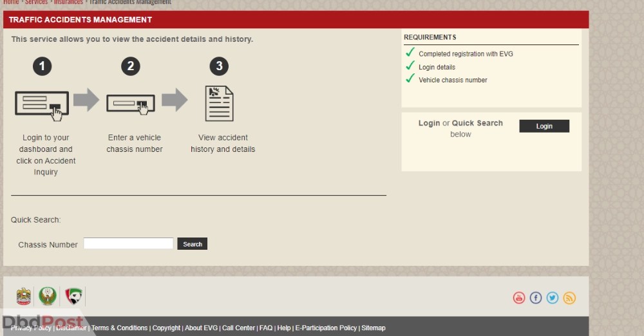This screenshot has width=644, height=336.
Task: Click the accident history document icon
Action: (220, 104)
